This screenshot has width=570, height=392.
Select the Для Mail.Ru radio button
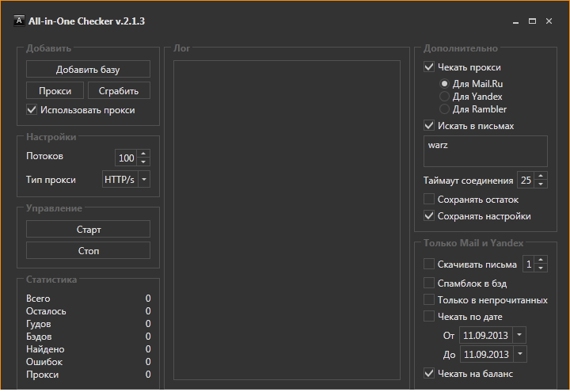click(444, 84)
